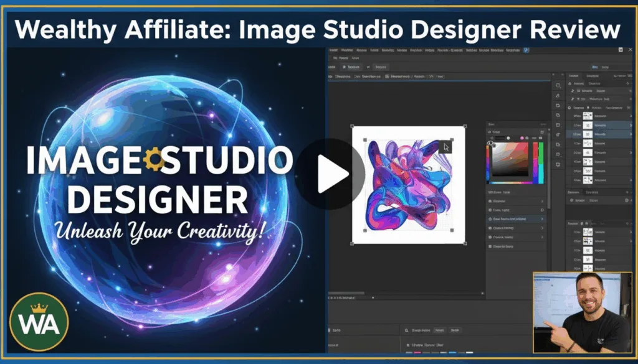Image resolution: width=638 pixels, height=364 pixels.
Task: Select the blue app icon at the right end of the menu bar
Action: tap(525, 50)
